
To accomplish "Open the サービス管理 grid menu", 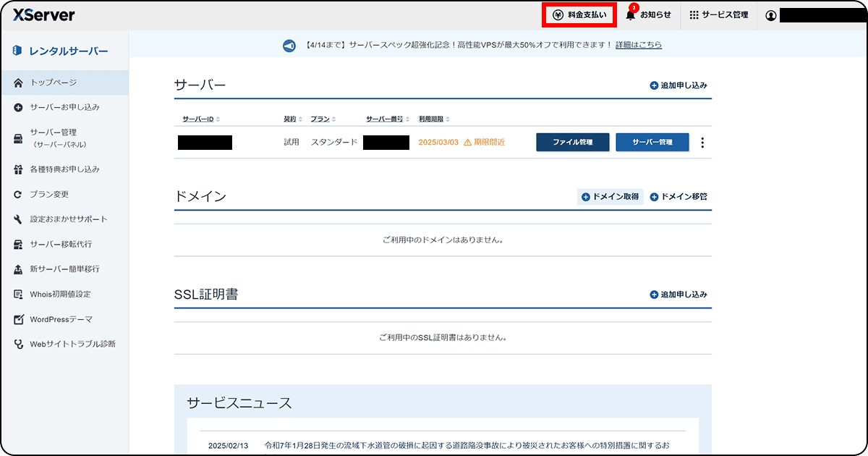I will (x=718, y=14).
